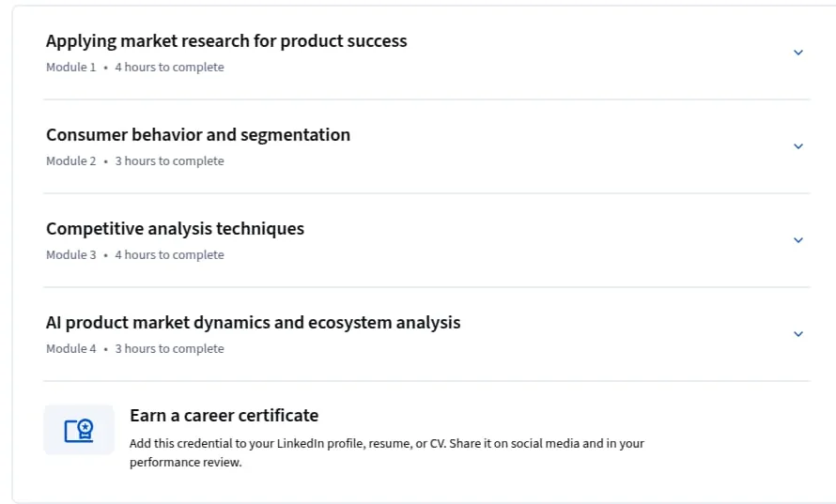Click 4 hours to complete under Module 1
The height and width of the screenshot is (504, 836).
[169, 68]
